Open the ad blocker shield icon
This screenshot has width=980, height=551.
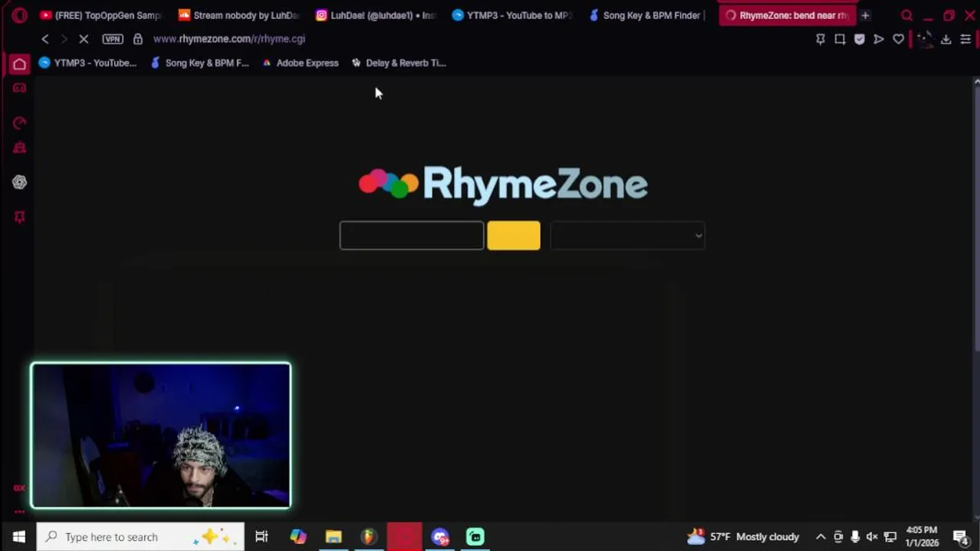pos(859,39)
